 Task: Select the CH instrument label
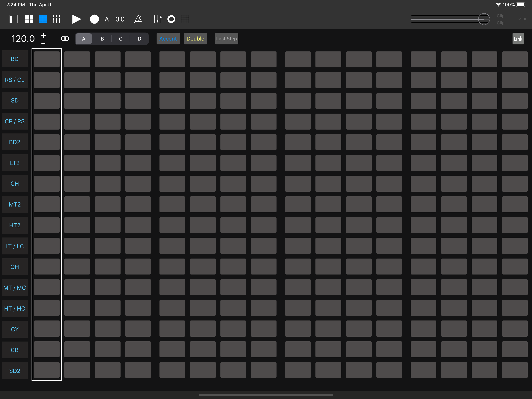tap(15, 184)
